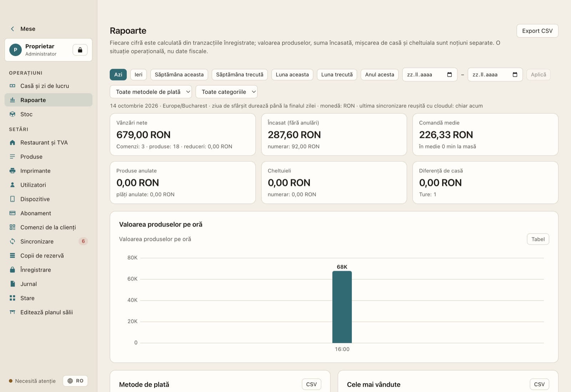Click the document icon for Jurnal
The height and width of the screenshot is (392, 571).
(x=12, y=284)
